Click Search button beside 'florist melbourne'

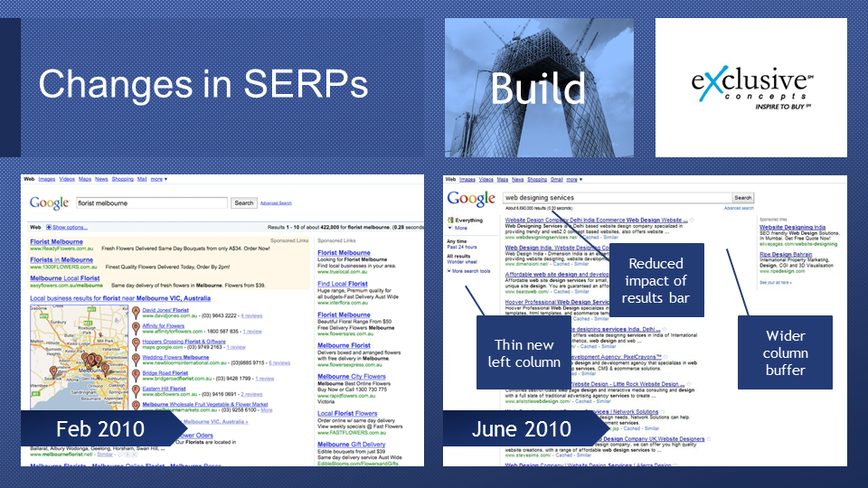pos(243,203)
